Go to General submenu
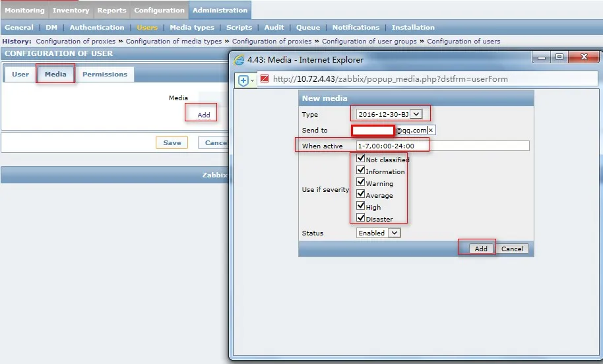This screenshot has width=603, height=364. point(19,27)
